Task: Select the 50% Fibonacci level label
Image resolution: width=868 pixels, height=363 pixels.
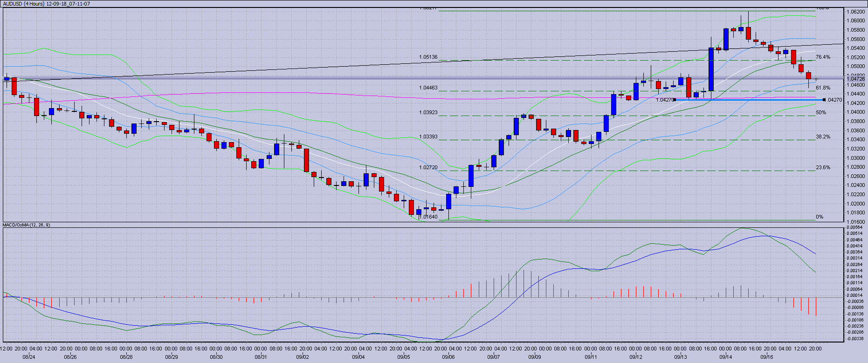Action: [821, 112]
